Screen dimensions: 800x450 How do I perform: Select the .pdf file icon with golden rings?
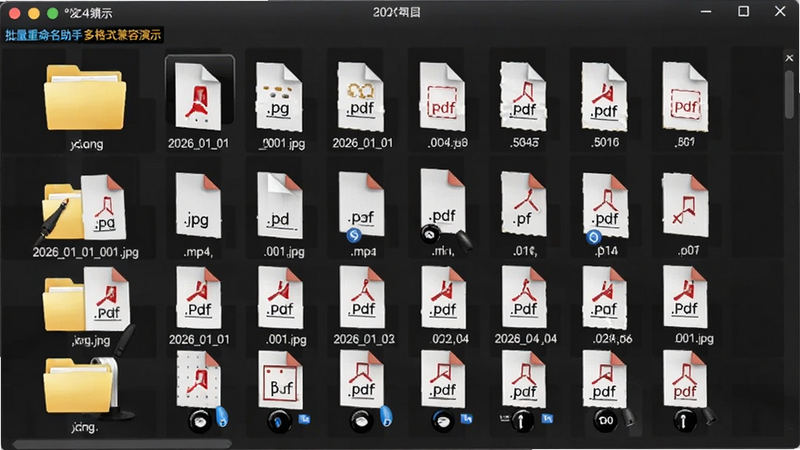[x=361, y=97]
